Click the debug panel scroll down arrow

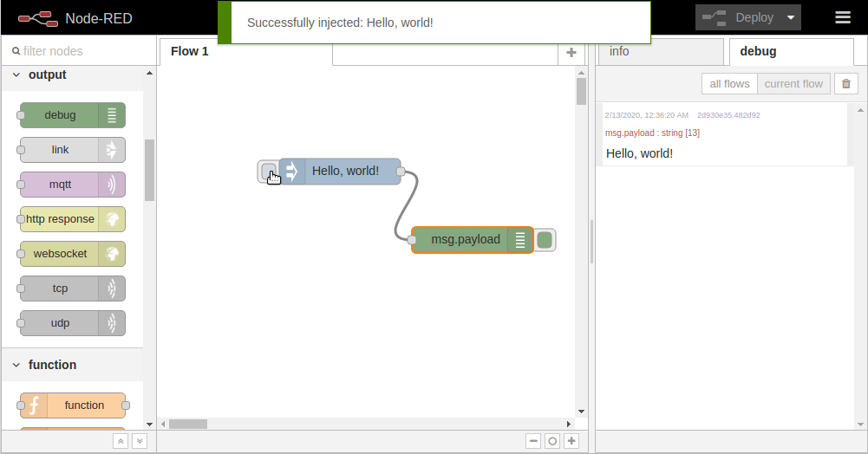[860, 425]
